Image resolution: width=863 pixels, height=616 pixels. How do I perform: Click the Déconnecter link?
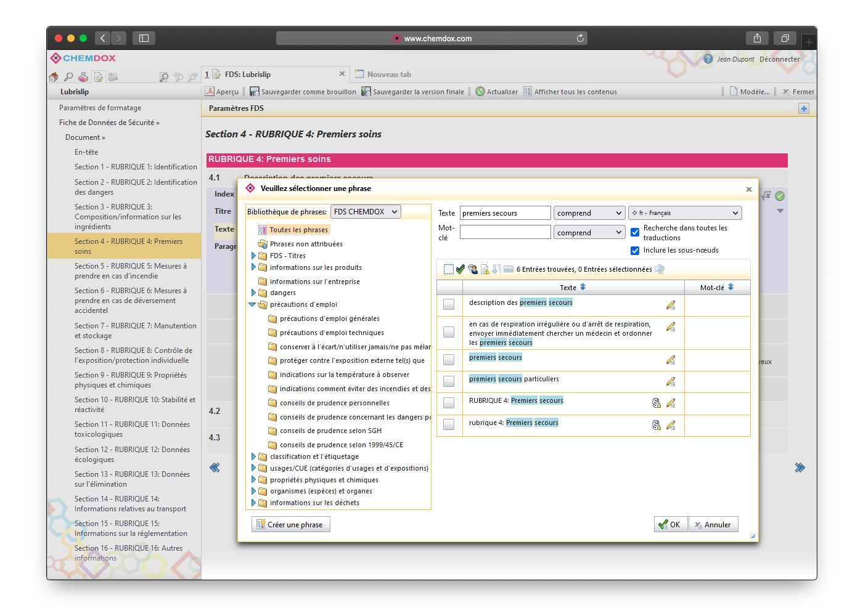click(779, 59)
